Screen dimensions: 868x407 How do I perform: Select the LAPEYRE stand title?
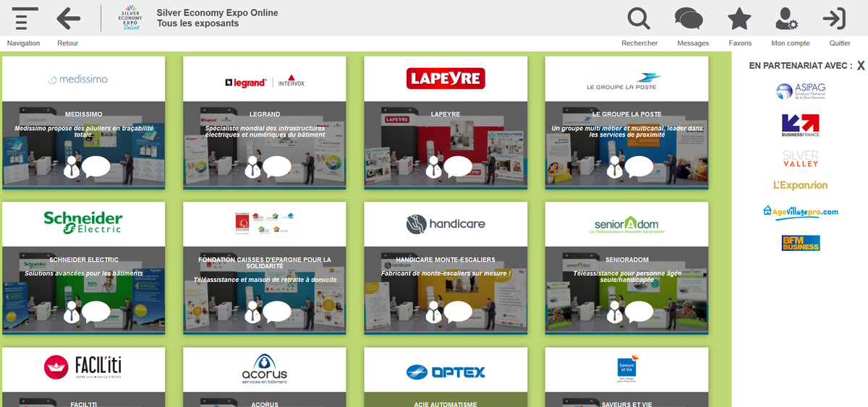point(446,114)
